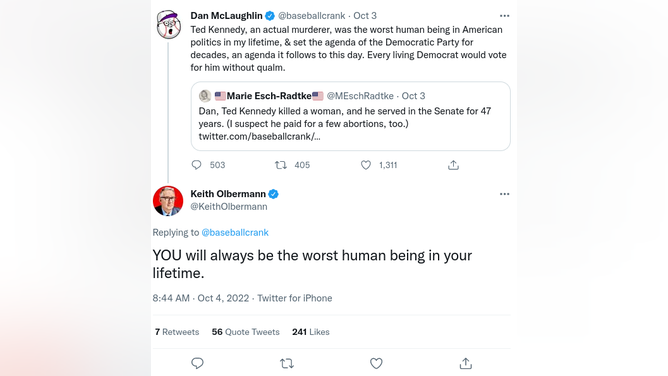This screenshot has height=376, width=668.
Task: View the 241 Likes list
Action: click(x=311, y=332)
